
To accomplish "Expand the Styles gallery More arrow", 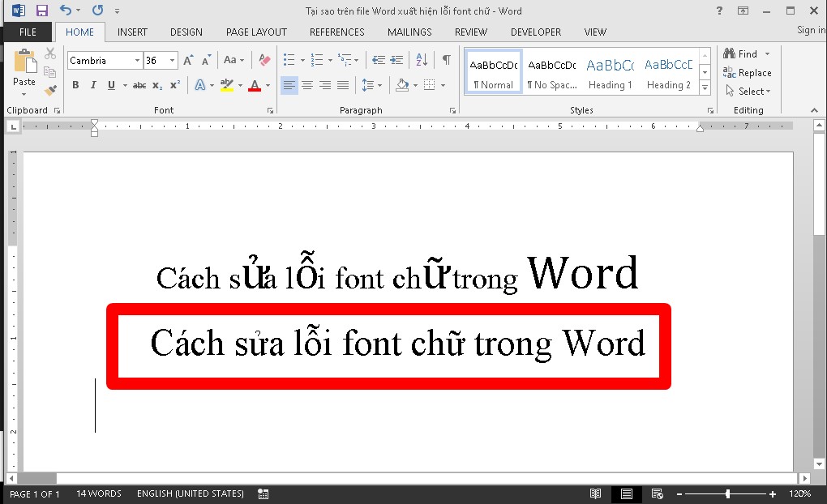I will click(705, 88).
